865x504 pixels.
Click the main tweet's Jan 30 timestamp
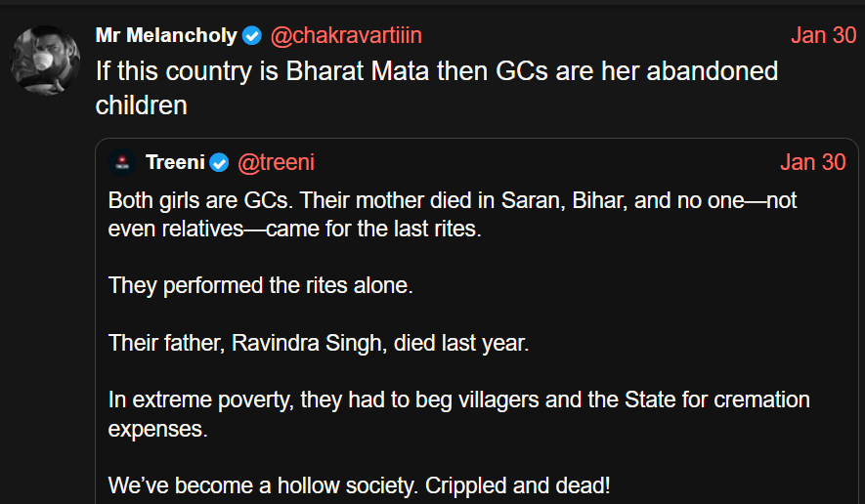coord(823,36)
